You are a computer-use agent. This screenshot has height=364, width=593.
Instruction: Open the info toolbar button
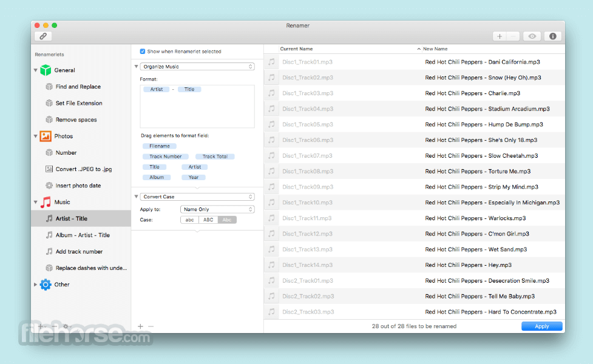552,36
